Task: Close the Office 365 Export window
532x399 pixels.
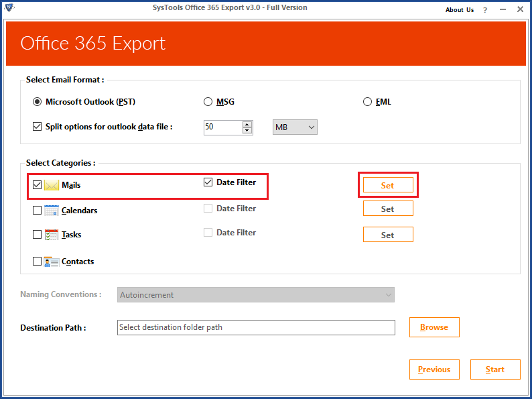Action: [x=520, y=9]
